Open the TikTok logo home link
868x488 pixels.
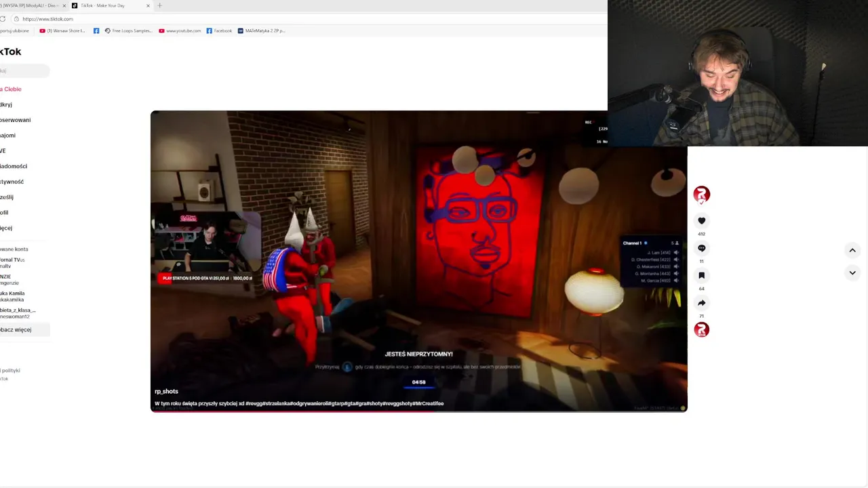(10, 52)
